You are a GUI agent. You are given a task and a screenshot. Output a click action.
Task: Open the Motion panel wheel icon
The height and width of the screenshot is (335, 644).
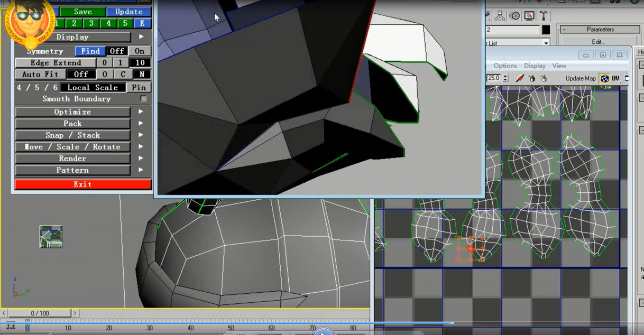[x=514, y=16]
